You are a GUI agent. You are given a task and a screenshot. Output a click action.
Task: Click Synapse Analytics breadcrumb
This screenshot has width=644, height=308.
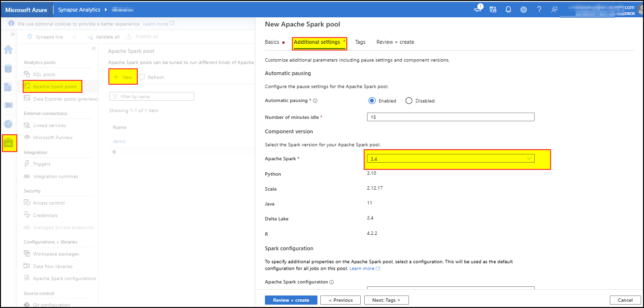pyautogui.click(x=79, y=10)
